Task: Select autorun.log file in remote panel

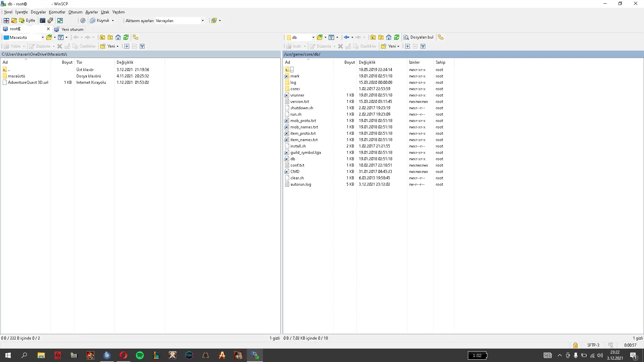Action: point(301,184)
